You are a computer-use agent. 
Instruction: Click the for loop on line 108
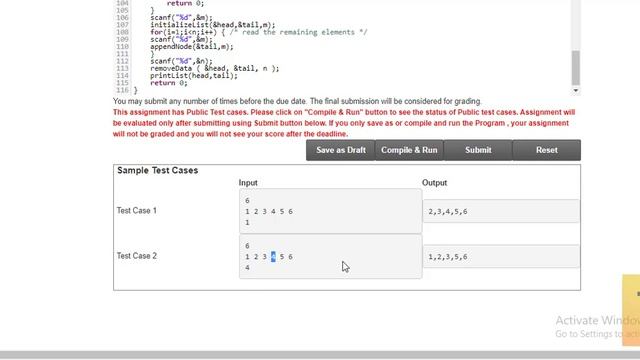click(259, 32)
